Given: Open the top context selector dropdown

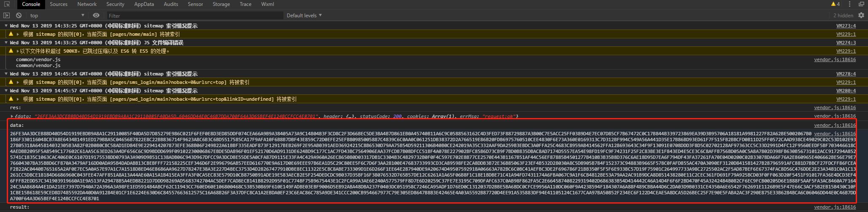Looking at the screenshot, I should [x=57, y=16].
